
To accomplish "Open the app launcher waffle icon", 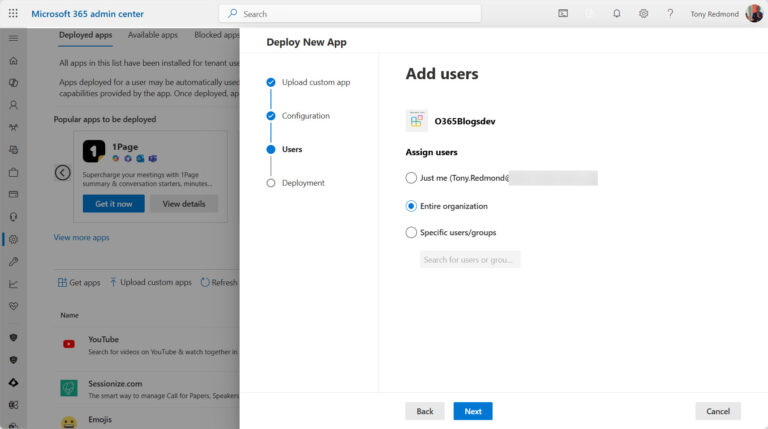I will pos(13,14).
